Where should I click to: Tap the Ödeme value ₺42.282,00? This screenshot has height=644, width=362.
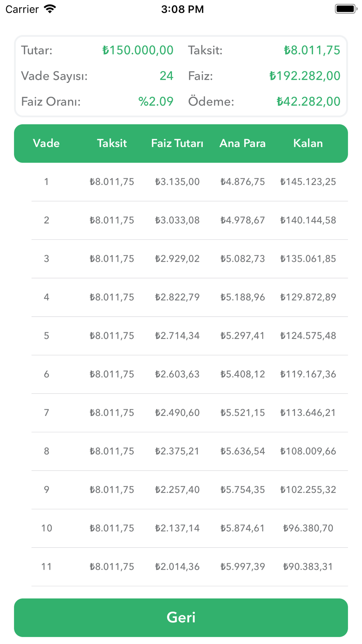click(x=308, y=102)
